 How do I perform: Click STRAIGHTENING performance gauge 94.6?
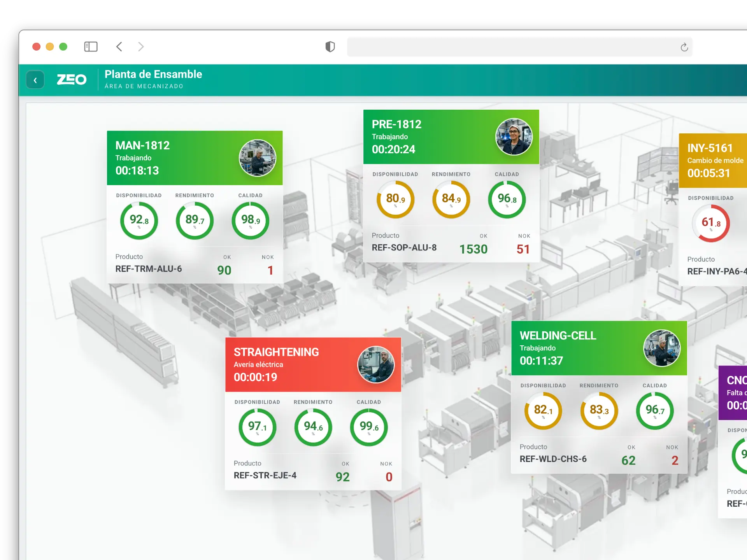pyautogui.click(x=313, y=427)
